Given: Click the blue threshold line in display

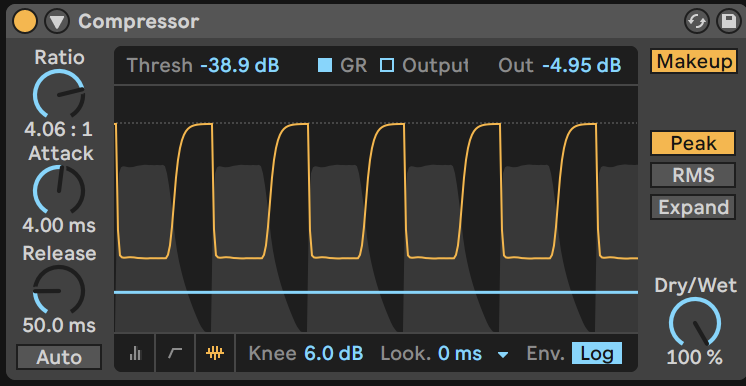Looking at the screenshot, I should [x=376, y=292].
